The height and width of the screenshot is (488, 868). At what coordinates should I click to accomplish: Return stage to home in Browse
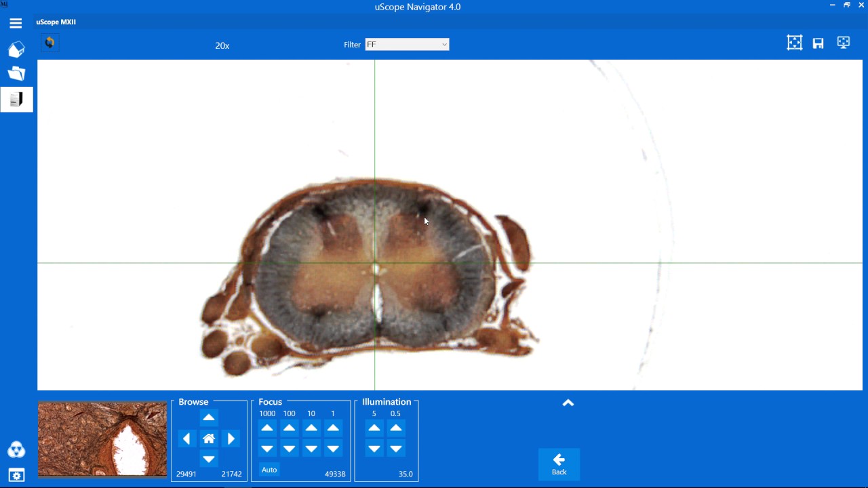[x=209, y=439]
